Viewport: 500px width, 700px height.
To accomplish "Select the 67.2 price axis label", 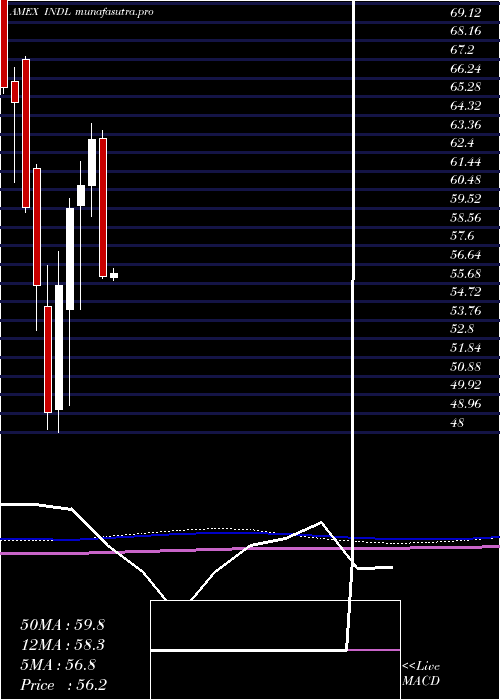I will [x=462, y=50].
